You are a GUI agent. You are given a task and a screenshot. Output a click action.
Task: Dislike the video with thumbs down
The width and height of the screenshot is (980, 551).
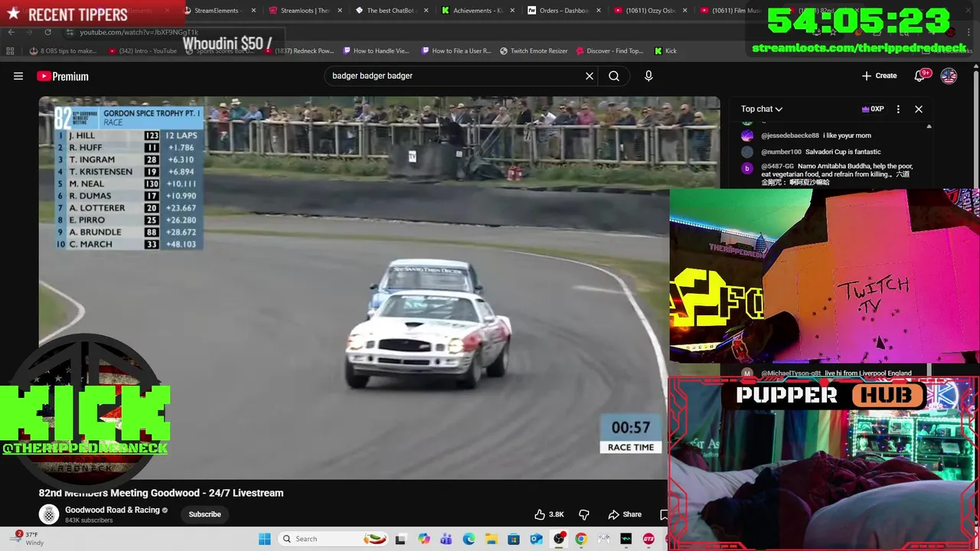tap(584, 514)
